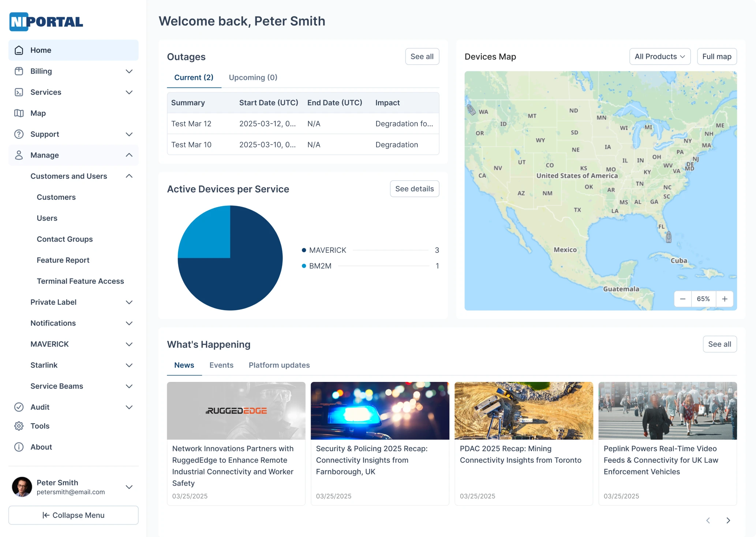Open the All Products dropdown
The width and height of the screenshot is (756, 537).
tap(660, 56)
